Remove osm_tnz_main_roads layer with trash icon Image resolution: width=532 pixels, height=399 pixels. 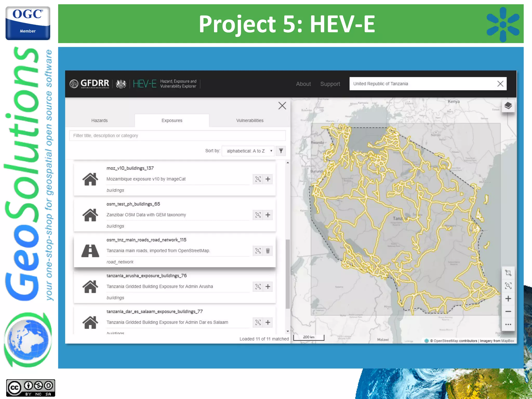[268, 251]
